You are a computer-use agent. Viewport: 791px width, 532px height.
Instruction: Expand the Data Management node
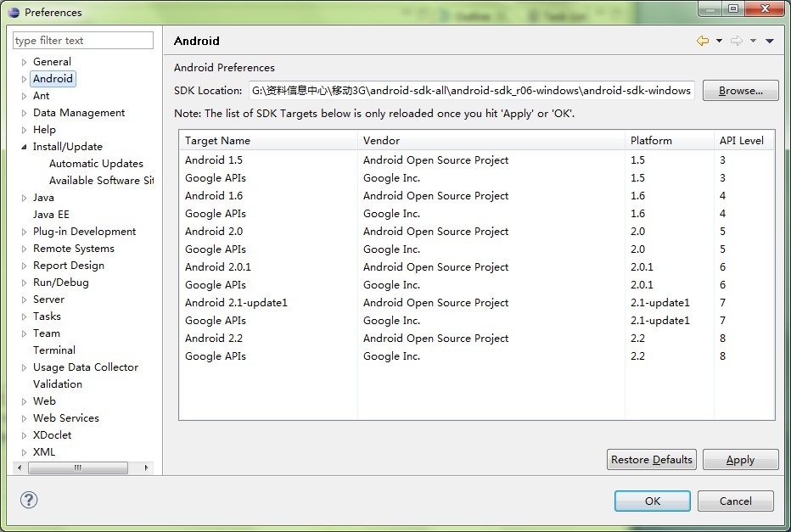point(24,113)
